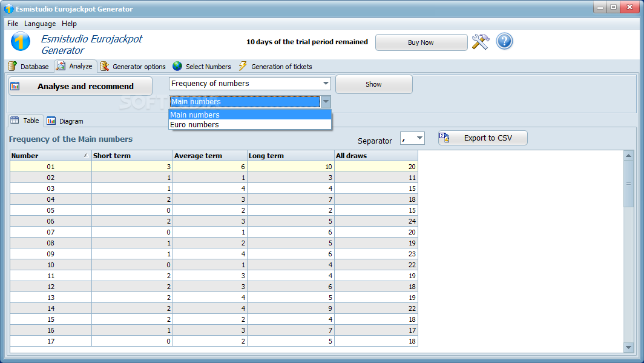Click the Select Numbers globe icon
Screen dimensions: 644x363
pos(177,66)
